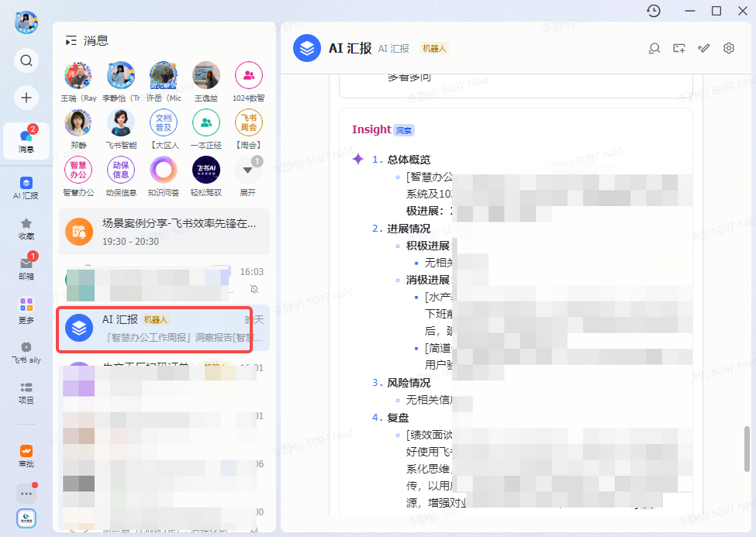Open the 场景案例分享 event reminder card

click(x=164, y=232)
